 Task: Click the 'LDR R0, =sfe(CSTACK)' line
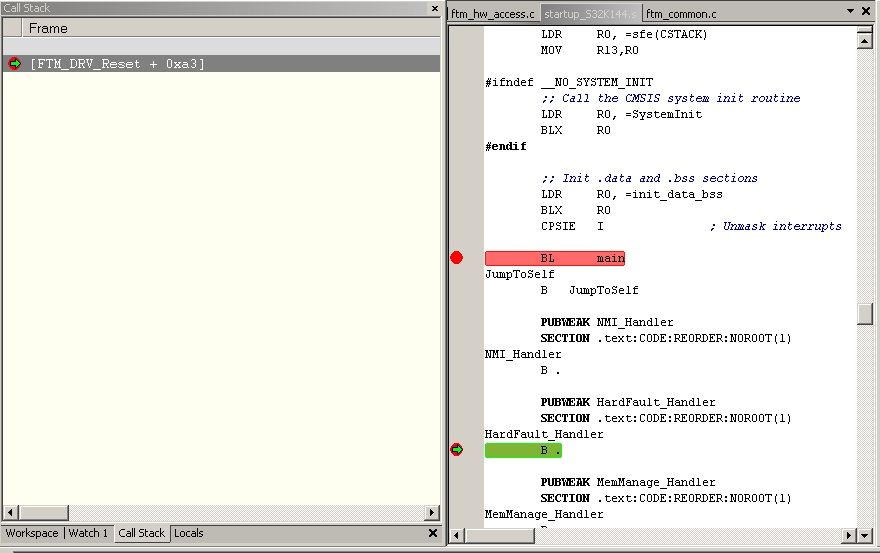pos(624,34)
